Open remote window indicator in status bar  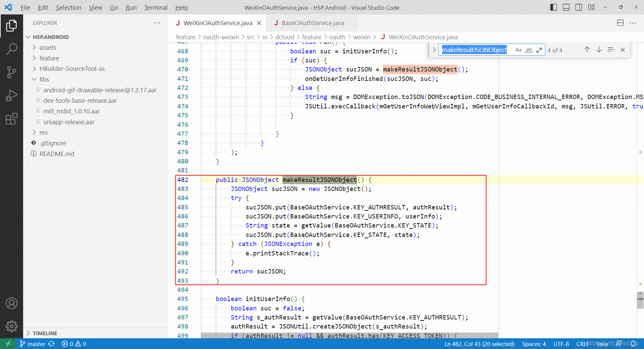pos(8,344)
